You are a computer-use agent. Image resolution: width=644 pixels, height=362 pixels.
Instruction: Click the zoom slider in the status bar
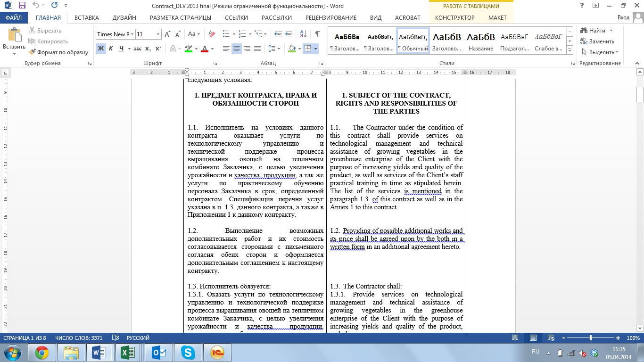click(x=591, y=338)
